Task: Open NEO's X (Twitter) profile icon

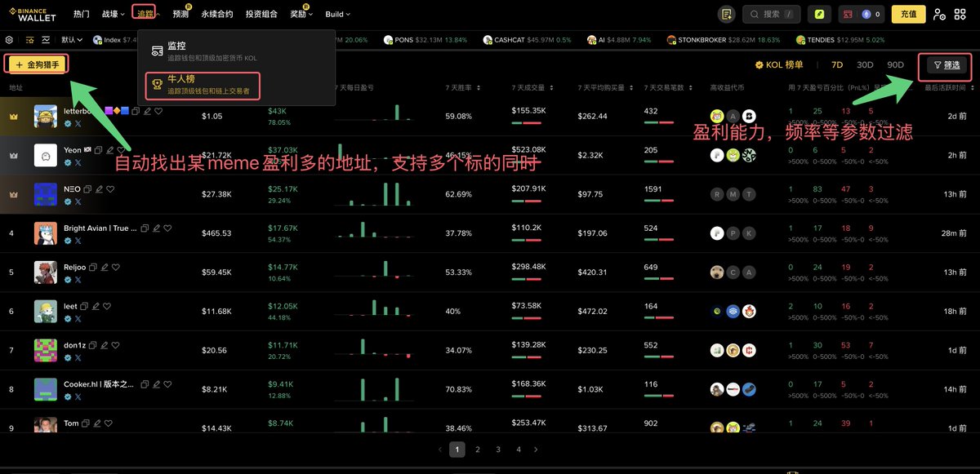Action: click(78, 202)
